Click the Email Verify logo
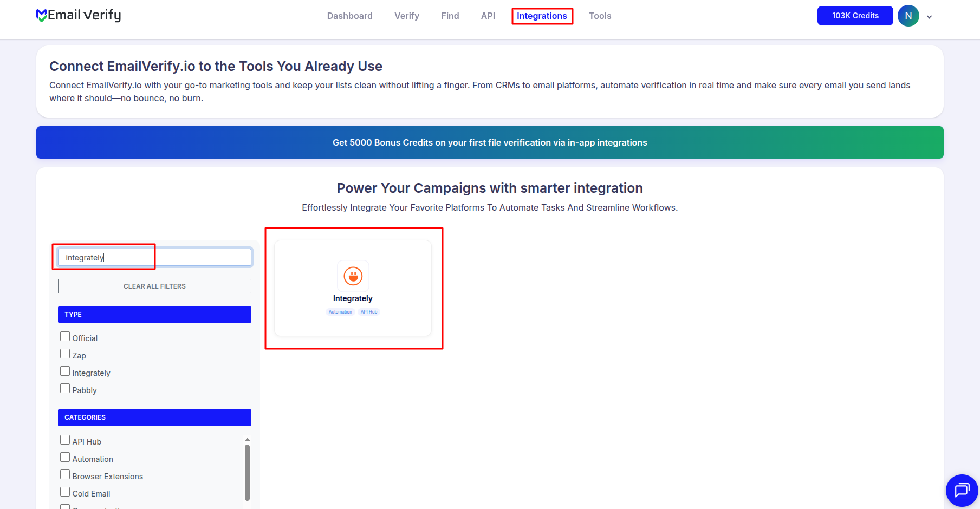This screenshot has width=980, height=509. click(x=79, y=15)
